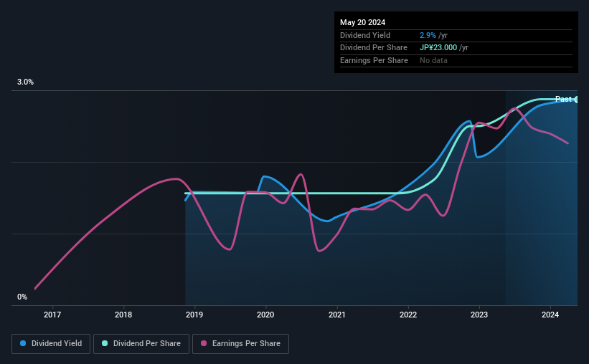Click the May 20 2024 tooltip date
This screenshot has width=589, height=364.
coord(362,22)
